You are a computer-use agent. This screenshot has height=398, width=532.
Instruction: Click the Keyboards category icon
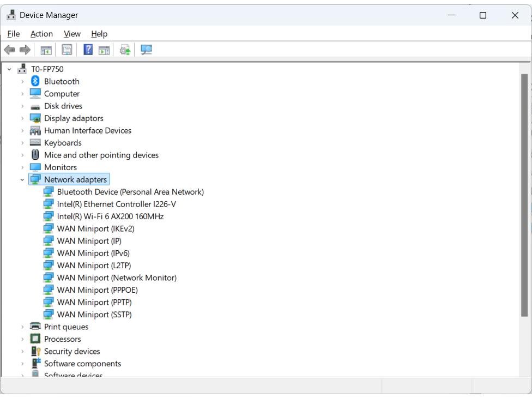click(35, 142)
